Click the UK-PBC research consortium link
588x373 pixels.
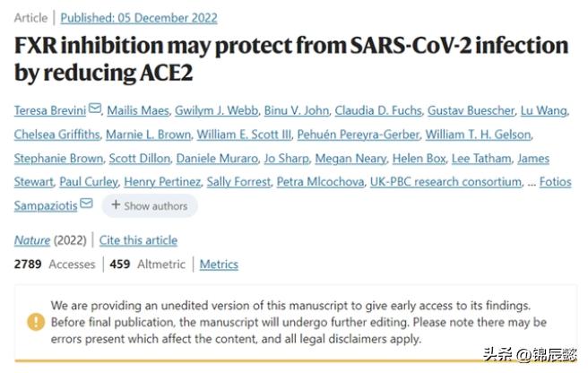[445, 182]
